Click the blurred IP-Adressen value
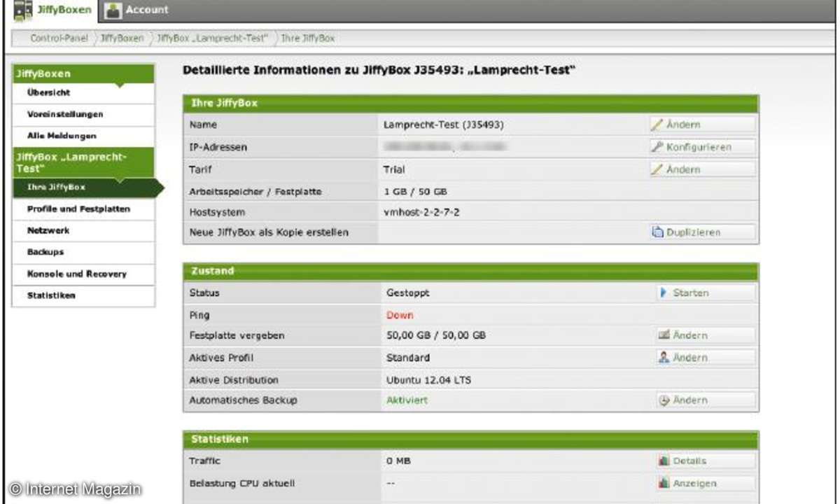840x504 pixels. (x=445, y=147)
